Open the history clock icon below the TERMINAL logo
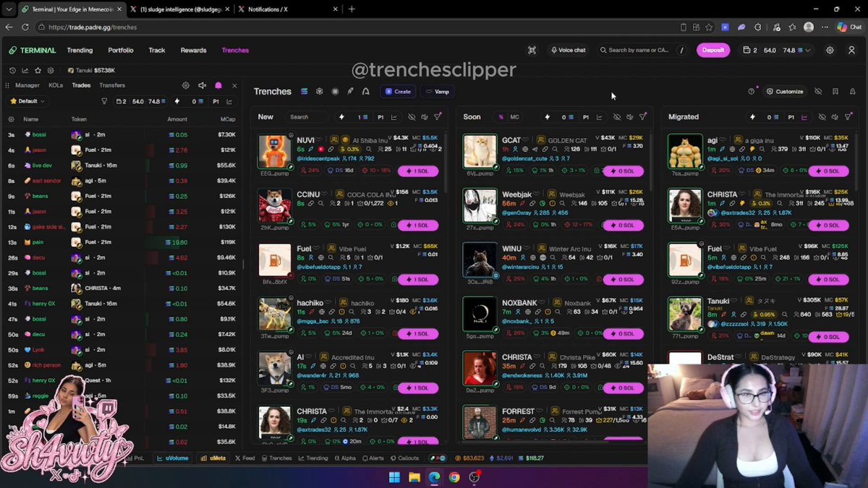 tap(12, 70)
